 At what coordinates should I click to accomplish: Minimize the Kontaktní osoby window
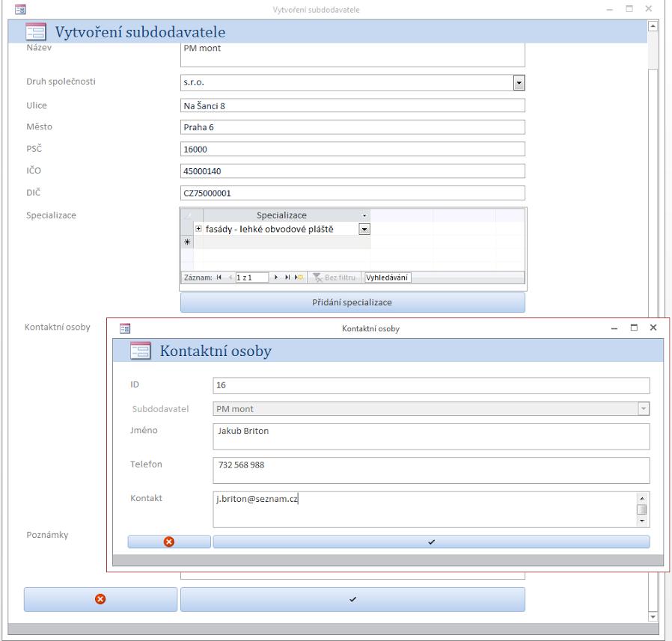tap(614, 328)
